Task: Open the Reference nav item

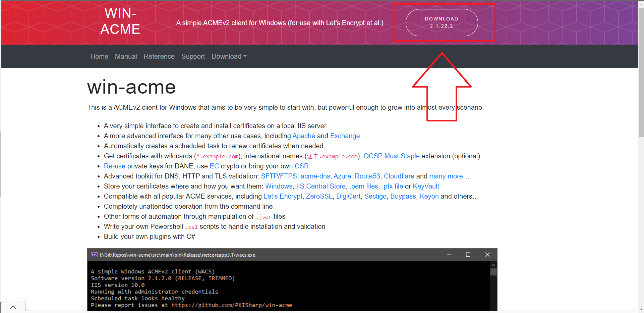Action: click(x=159, y=56)
